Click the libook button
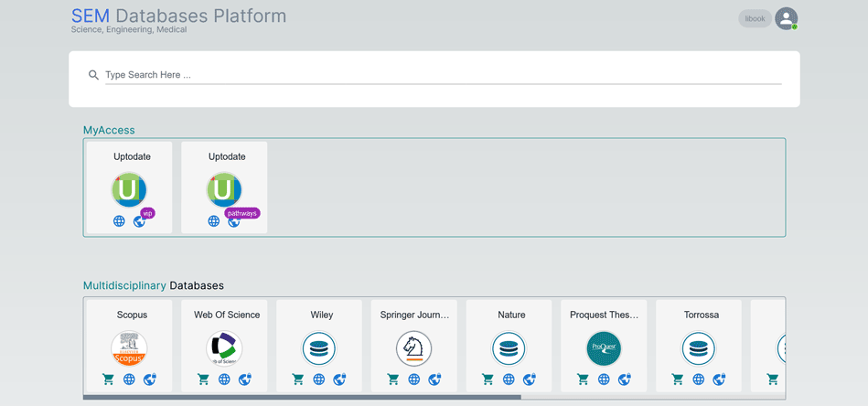The height and width of the screenshot is (406, 868). pyautogui.click(x=755, y=19)
